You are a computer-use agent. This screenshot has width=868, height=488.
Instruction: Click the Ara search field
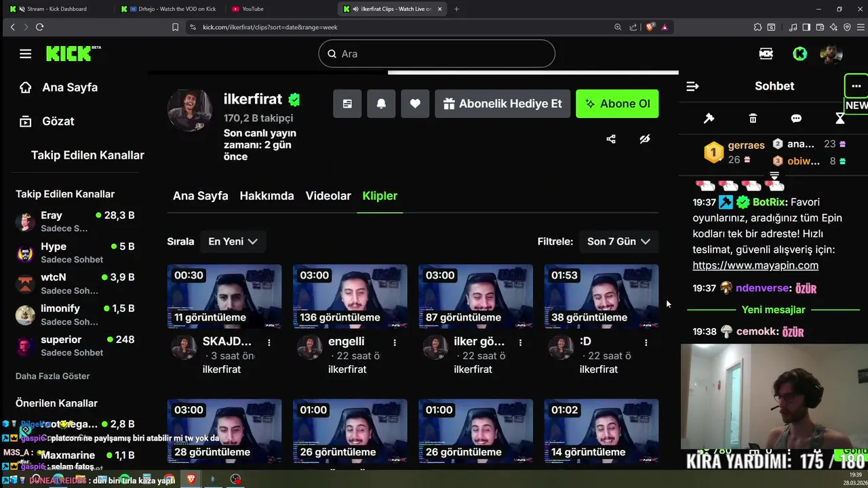pos(437,54)
